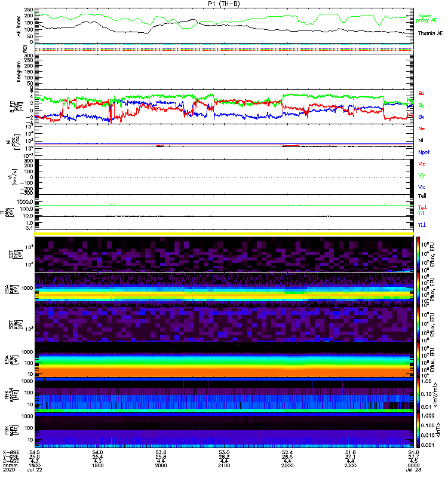Click the "Jul 23" date label
Screen dimensions: 448x478
(x=413, y=470)
